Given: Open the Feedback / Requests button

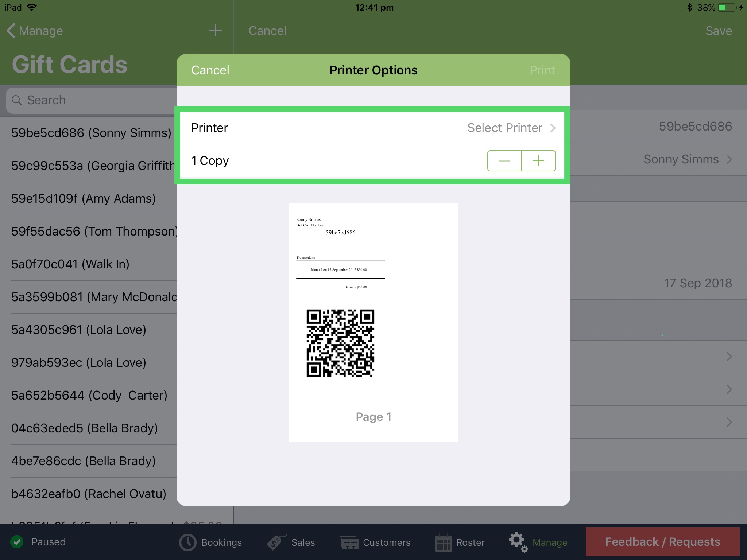Looking at the screenshot, I should pos(663,542).
